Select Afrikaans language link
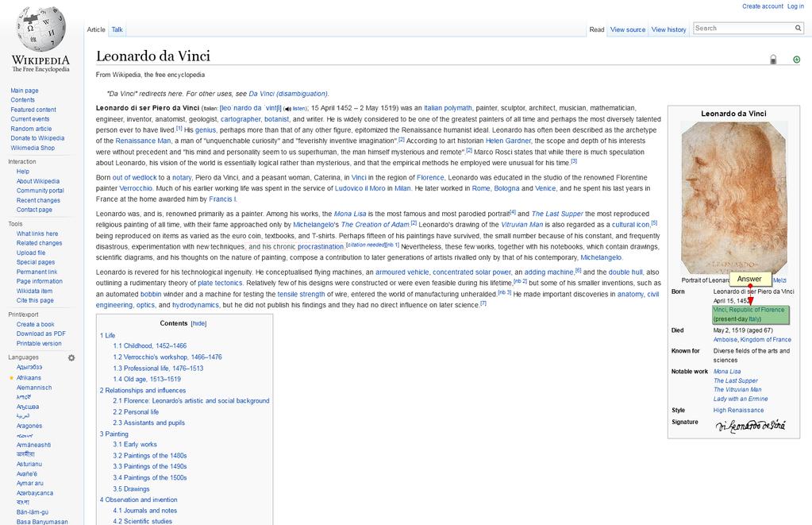The height and width of the screenshot is (525, 812). (29, 378)
